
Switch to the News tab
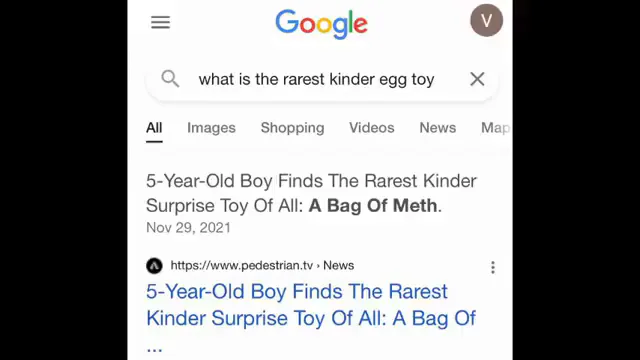(x=438, y=128)
